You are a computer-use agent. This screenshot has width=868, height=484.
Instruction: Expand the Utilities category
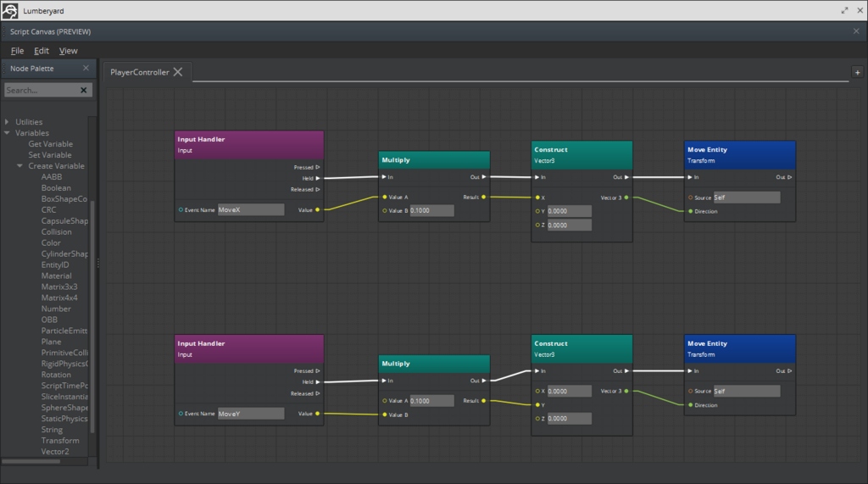(x=7, y=122)
